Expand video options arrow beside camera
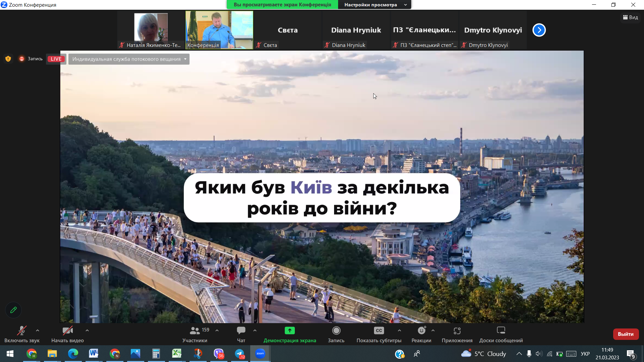The width and height of the screenshot is (644, 362). pos(87,330)
